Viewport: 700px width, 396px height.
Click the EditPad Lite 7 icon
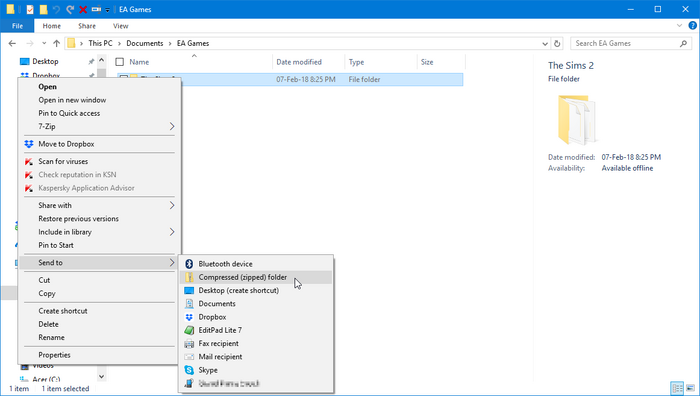pyautogui.click(x=189, y=330)
